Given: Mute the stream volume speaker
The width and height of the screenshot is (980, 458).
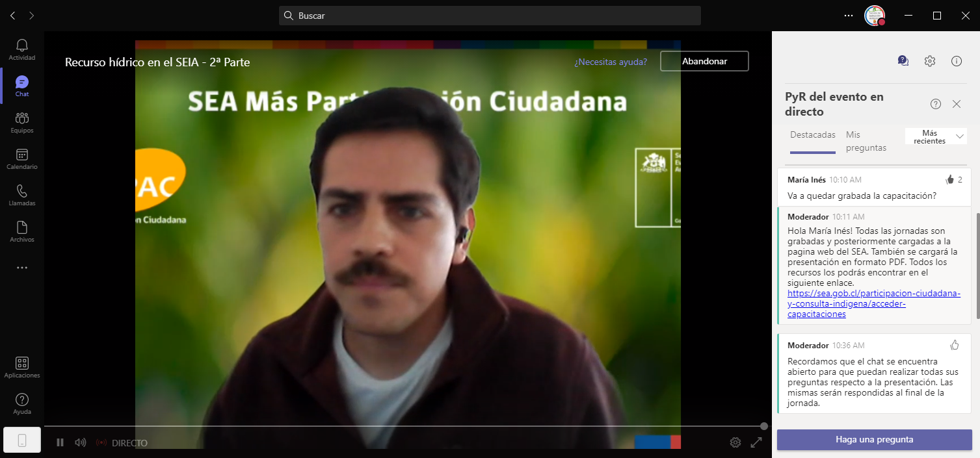Looking at the screenshot, I should pos(80,442).
